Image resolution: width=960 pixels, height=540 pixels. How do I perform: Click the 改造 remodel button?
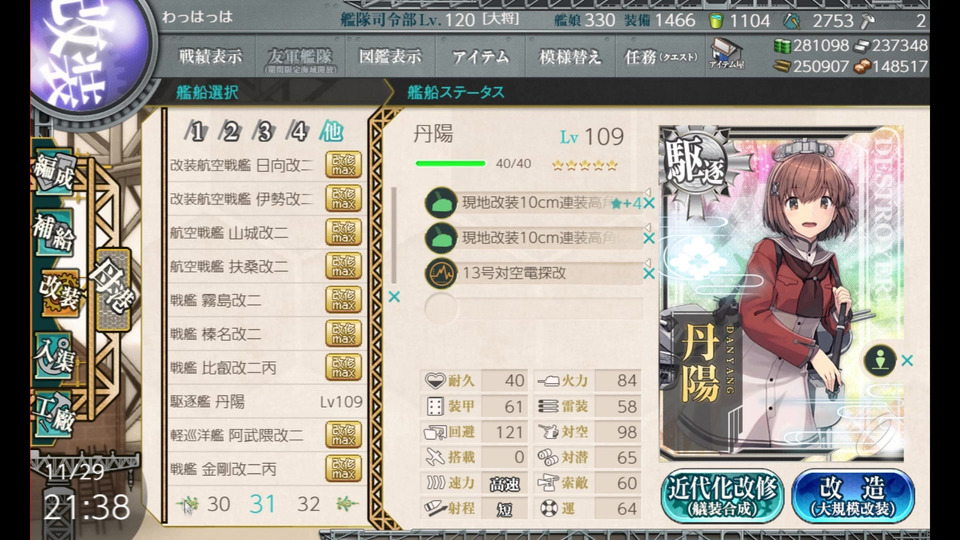(853, 497)
